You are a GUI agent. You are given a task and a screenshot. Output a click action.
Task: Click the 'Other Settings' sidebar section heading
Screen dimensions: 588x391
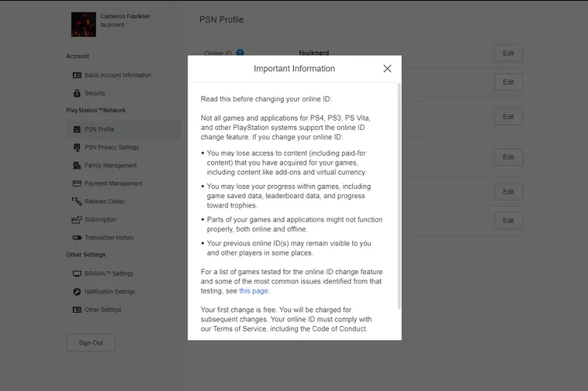point(86,255)
